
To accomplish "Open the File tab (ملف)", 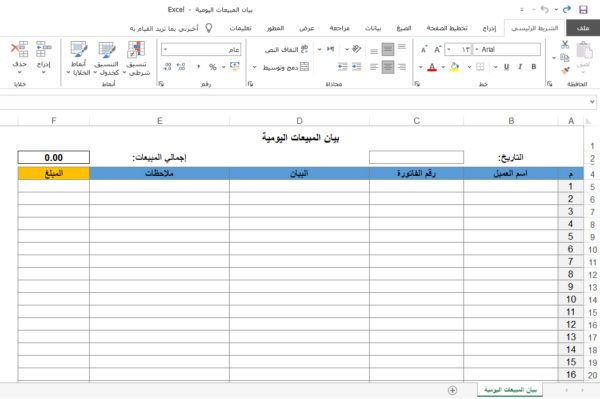I will [583, 28].
